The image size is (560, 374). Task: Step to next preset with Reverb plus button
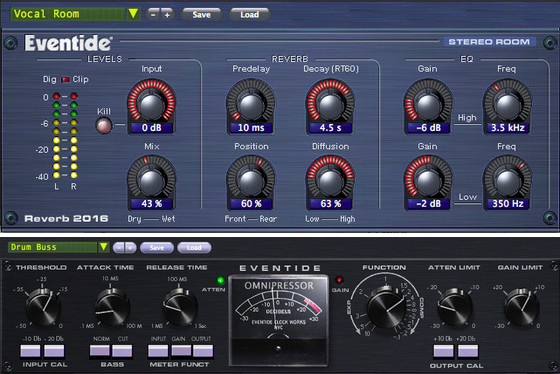tap(167, 15)
